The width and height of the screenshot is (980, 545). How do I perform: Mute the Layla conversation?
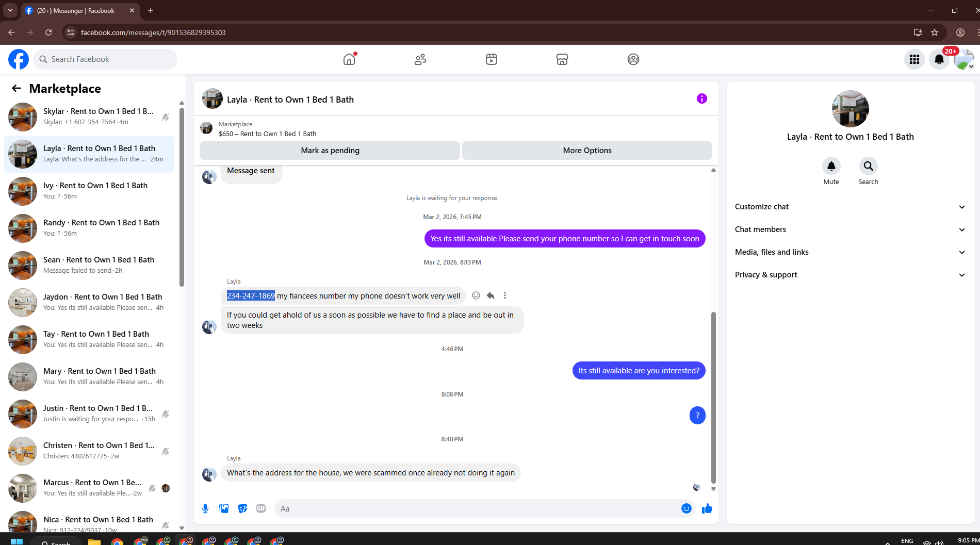click(x=831, y=166)
